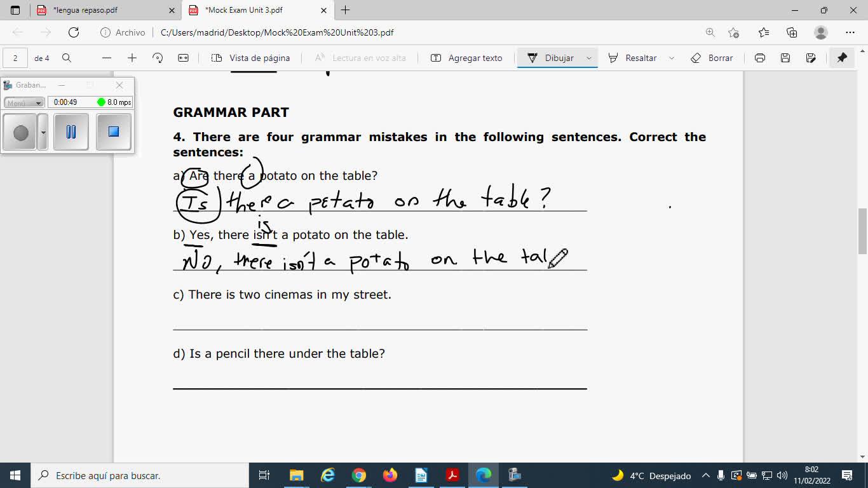Image resolution: width=868 pixels, height=488 pixels.
Task: Open the zoom magnifier in address bar
Action: pos(710,32)
